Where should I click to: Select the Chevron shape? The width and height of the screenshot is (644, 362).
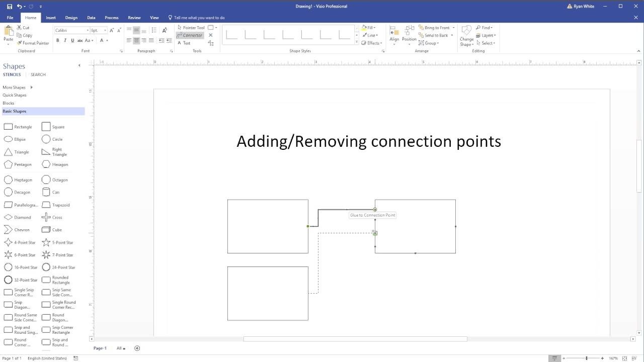click(x=17, y=230)
